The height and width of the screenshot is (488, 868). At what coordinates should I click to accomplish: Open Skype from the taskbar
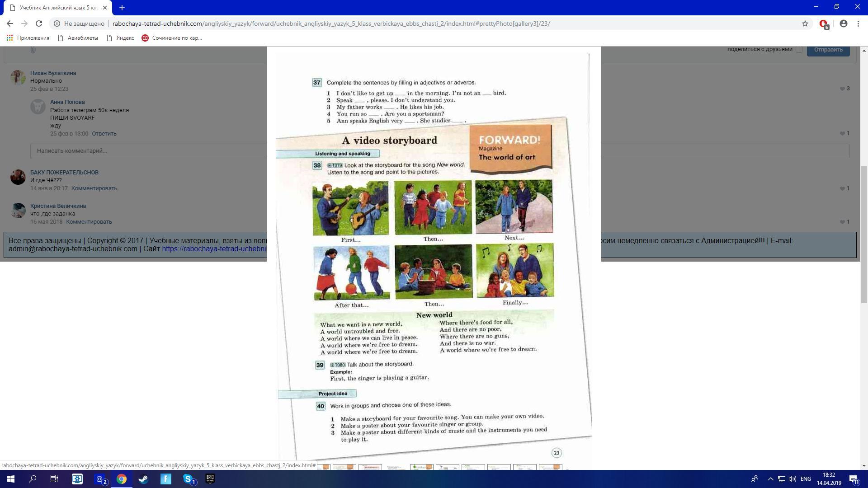click(x=188, y=479)
